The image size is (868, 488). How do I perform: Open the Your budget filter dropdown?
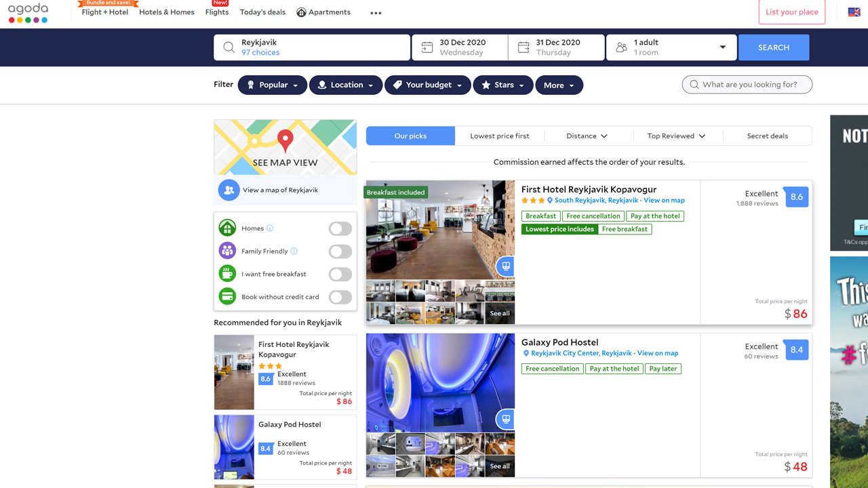[x=427, y=85]
